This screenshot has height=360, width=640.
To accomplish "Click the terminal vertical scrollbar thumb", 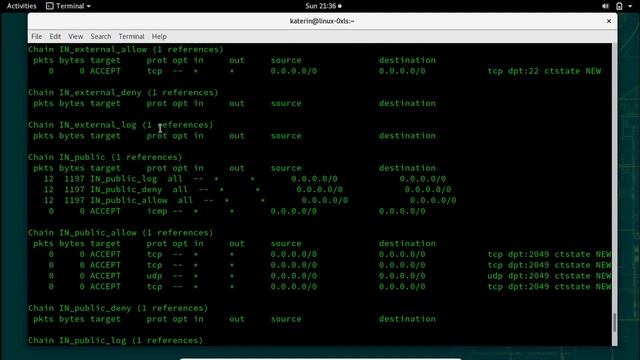I will [614, 322].
